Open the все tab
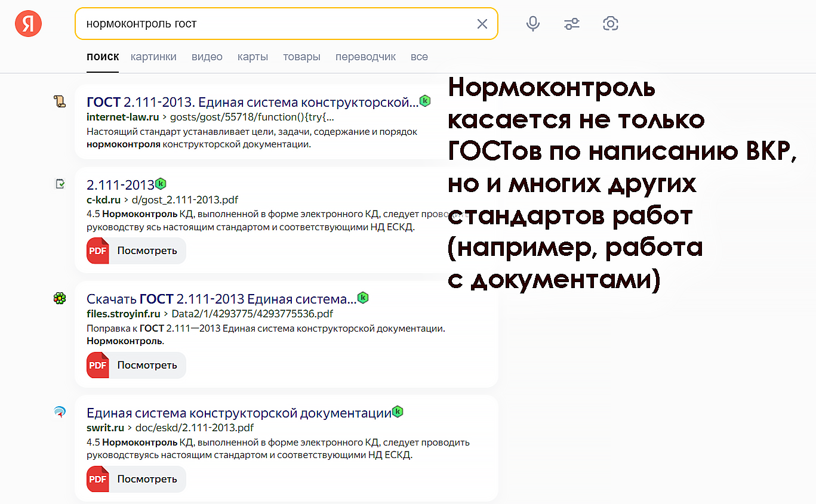Image resolution: width=816 pixels, height=504 pixels. click(x=419, y=57)
